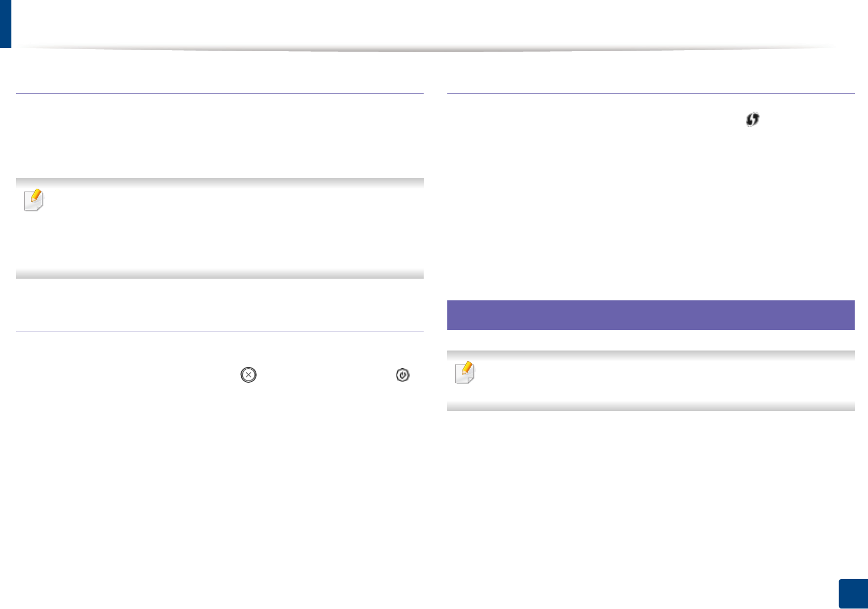Click blank space between cancel and power icons
Viewport: 868px width, 609px height.
326,375
